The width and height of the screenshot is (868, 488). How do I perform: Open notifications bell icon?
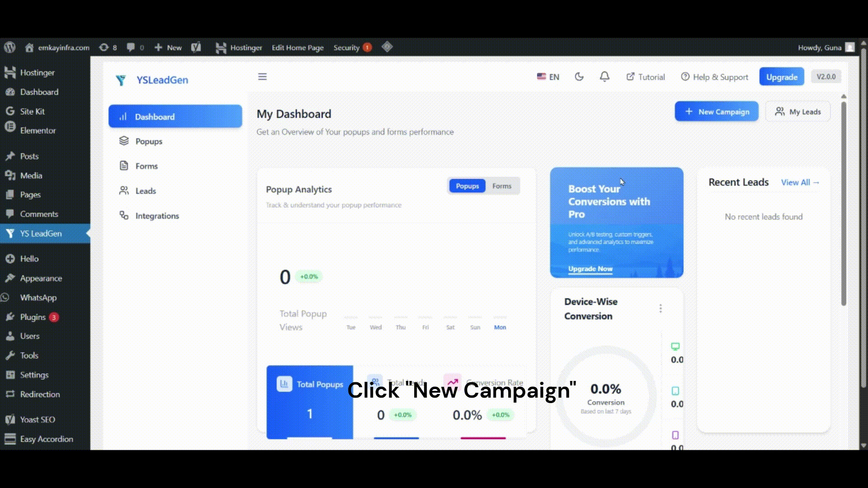tap(604, 77)
